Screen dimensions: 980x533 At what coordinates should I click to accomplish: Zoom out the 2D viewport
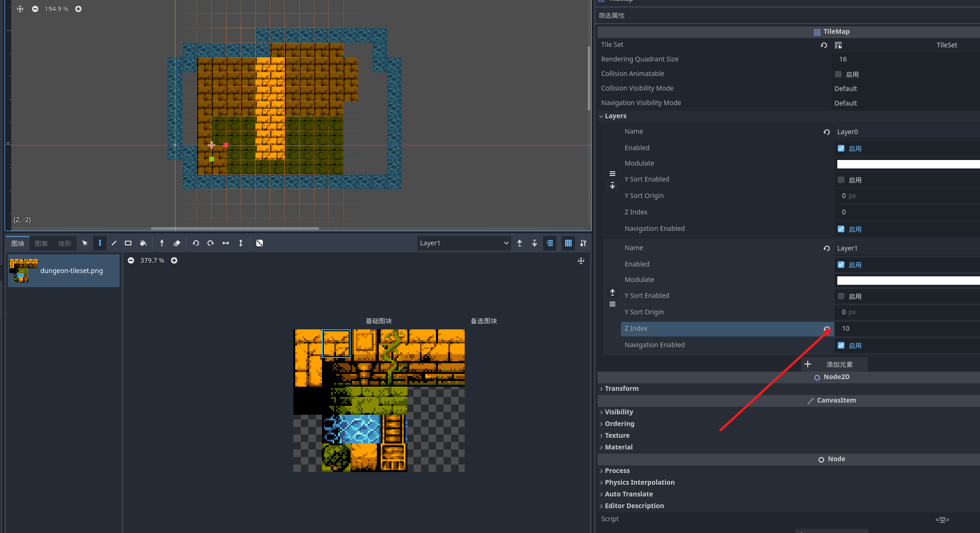coord(35,9)
